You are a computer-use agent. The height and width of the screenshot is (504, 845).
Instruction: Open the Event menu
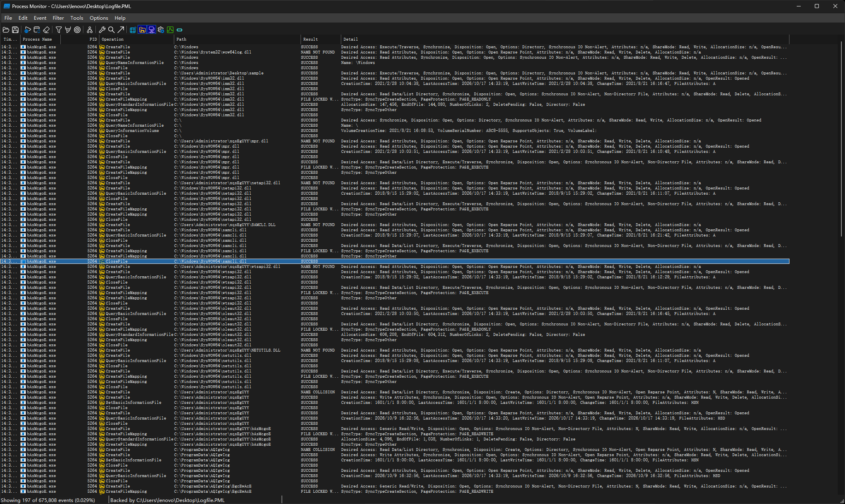point(40,18)
